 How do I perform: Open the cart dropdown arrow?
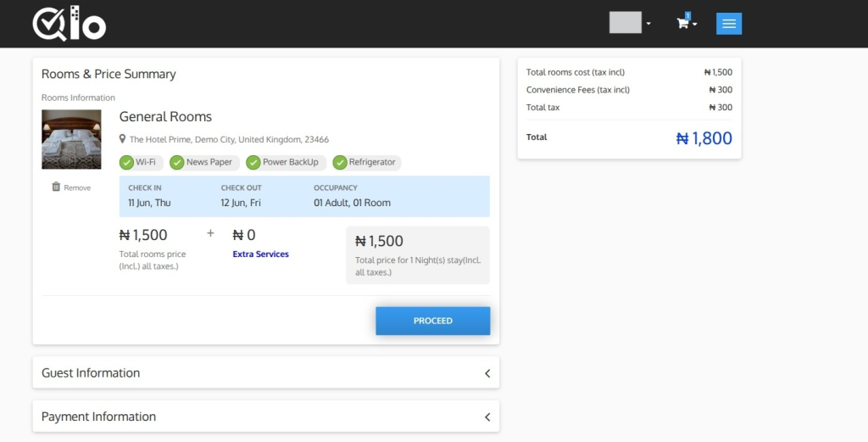tap(695, 24)
